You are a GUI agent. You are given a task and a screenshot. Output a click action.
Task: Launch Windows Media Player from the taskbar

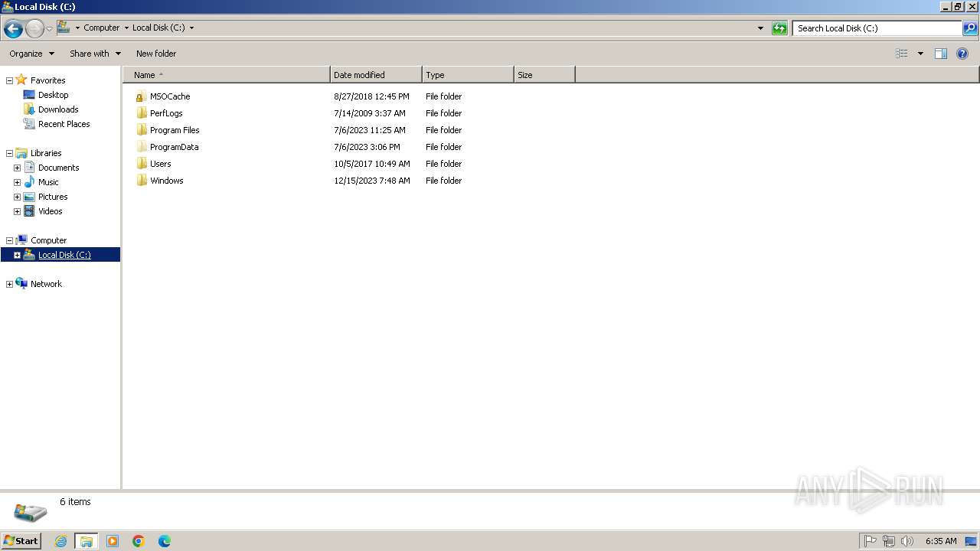tap(113, 541)
